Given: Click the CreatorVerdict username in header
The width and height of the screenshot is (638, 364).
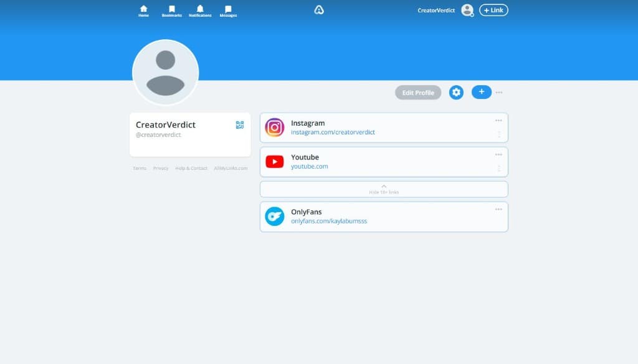Looking at the screenshot, I should (x=436, y=11).
